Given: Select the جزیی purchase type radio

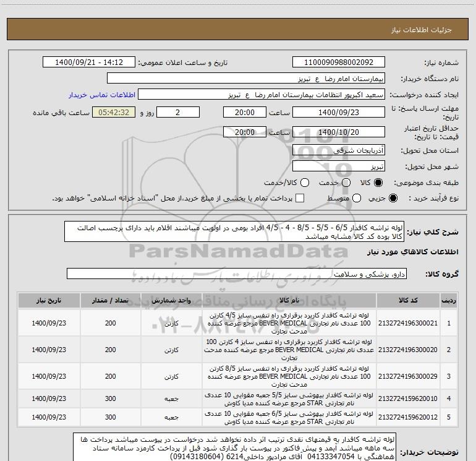Looking at the screenshot, I should [393, 198].
